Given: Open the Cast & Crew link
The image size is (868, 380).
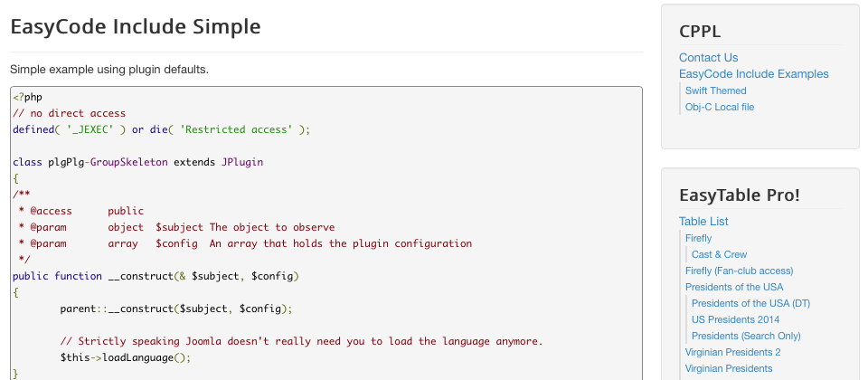Looking at the screenshot, I should click(719, 255).
